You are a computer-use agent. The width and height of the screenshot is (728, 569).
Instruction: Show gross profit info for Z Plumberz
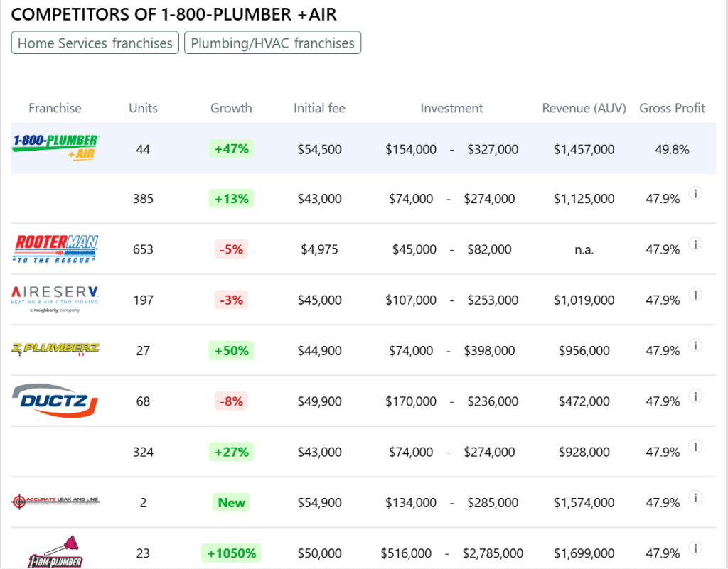695,345
